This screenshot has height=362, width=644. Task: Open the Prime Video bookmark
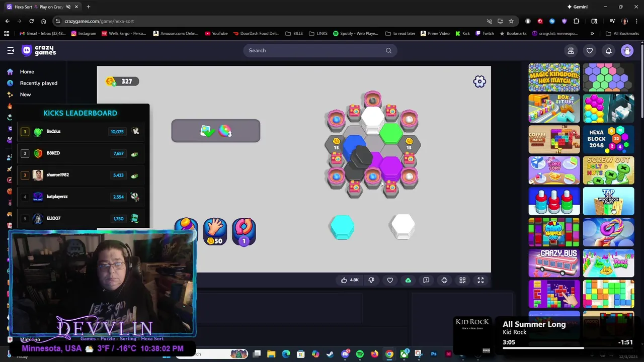click(435, 34)
